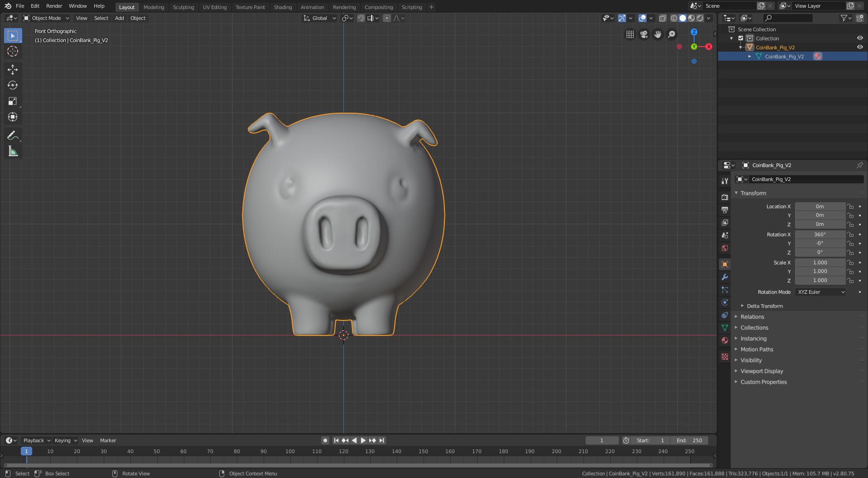Click the End frame field
This screenshot has width=868, height=478.
click(689, 440)
